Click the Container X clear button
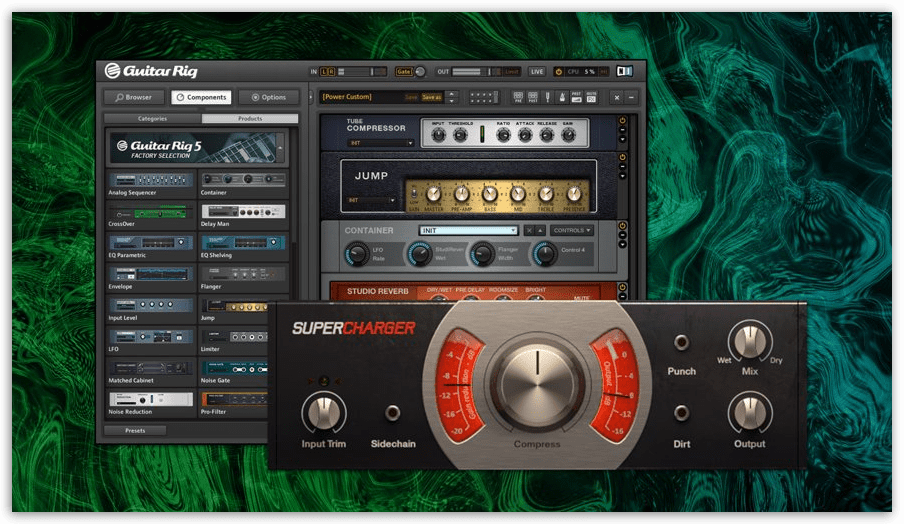The height and width of the screenshot is (524, 904). tap(529, 231)
